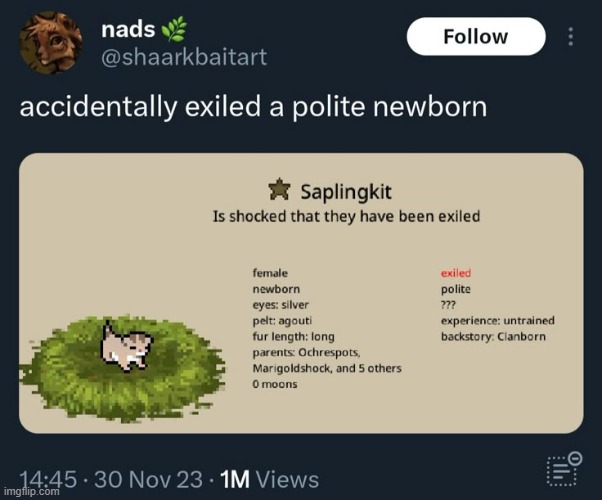Click the leaf emoji beside nads
Image resolution: width=602 pixels, height=500 pixels.
(172, 30)
